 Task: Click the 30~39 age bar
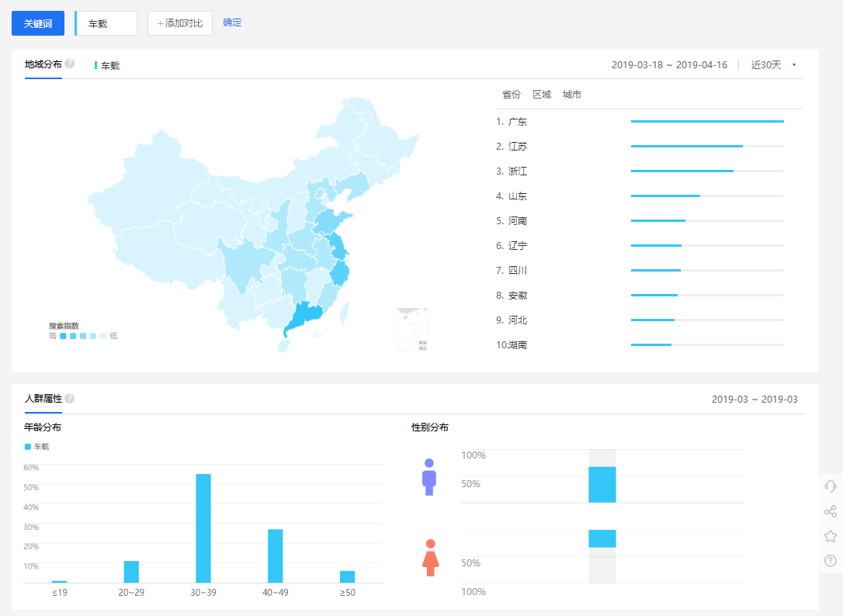click(203, 528)
